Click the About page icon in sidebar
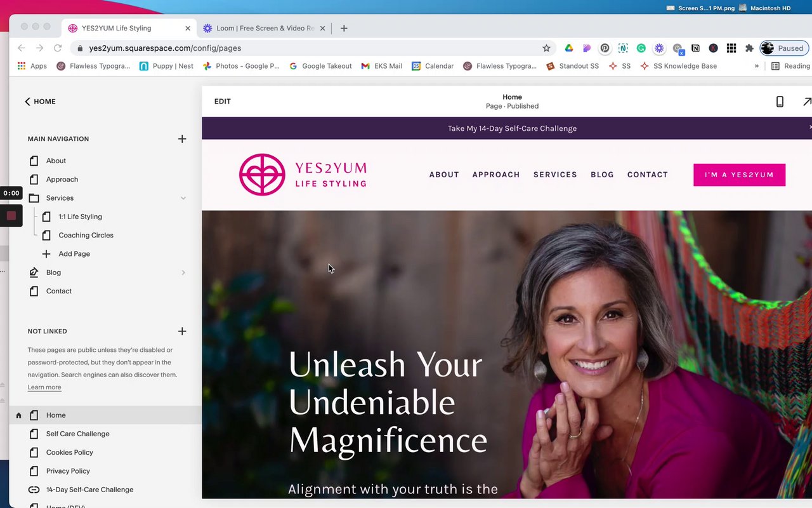 (x=34, y=161)
